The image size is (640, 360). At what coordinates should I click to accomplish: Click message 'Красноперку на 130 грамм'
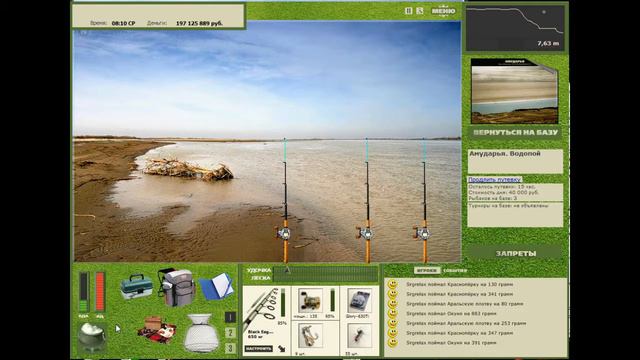click(x=460, y=284)
